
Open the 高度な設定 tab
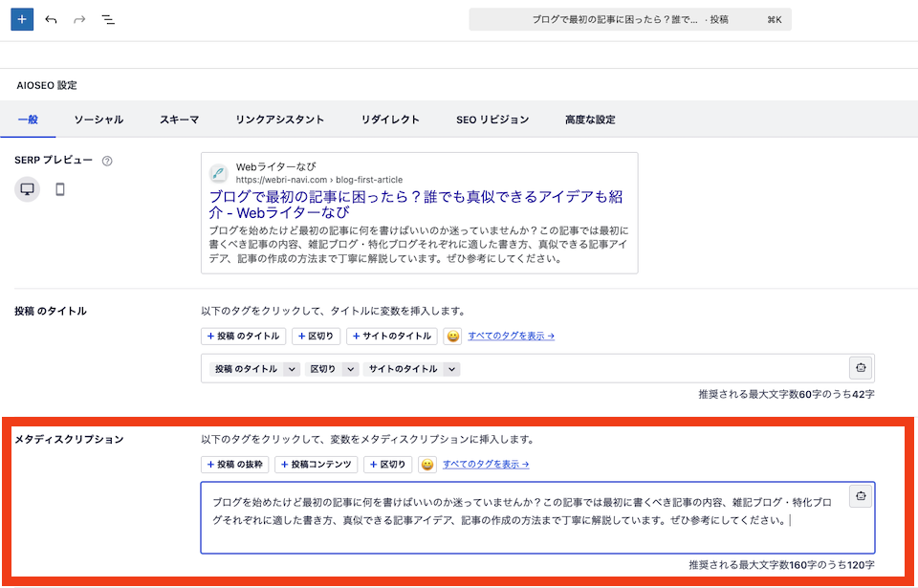(x=590, y=120)
